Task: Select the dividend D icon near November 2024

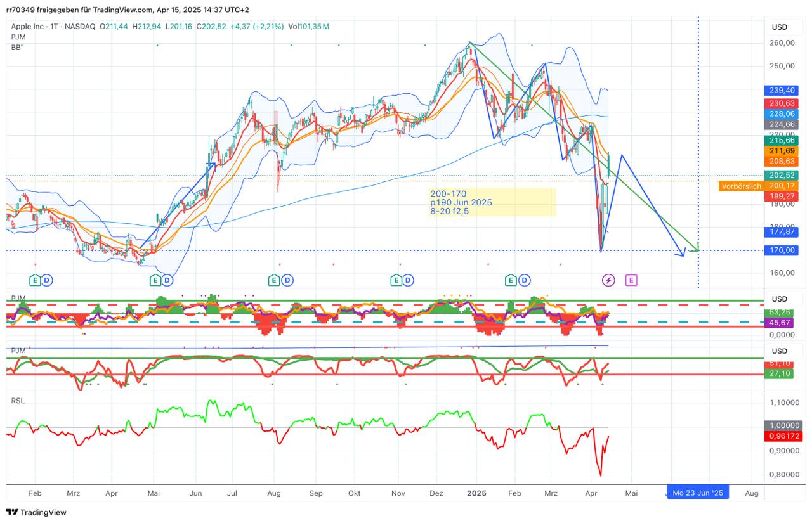Action: pyautogui.click(x=408, y=280)
